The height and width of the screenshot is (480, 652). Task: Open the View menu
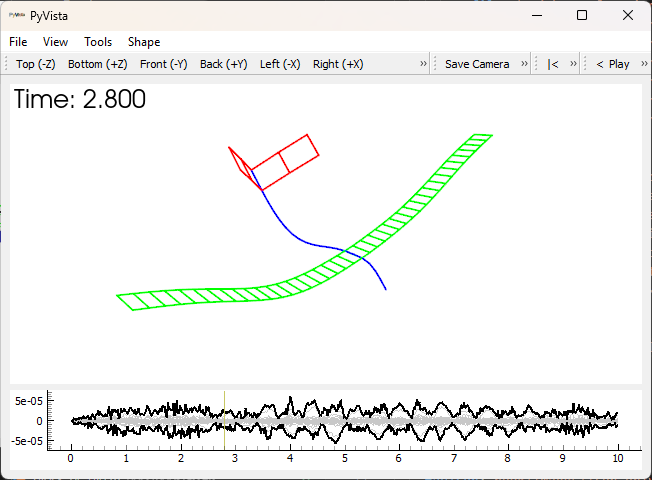click(x=56, y=42)
